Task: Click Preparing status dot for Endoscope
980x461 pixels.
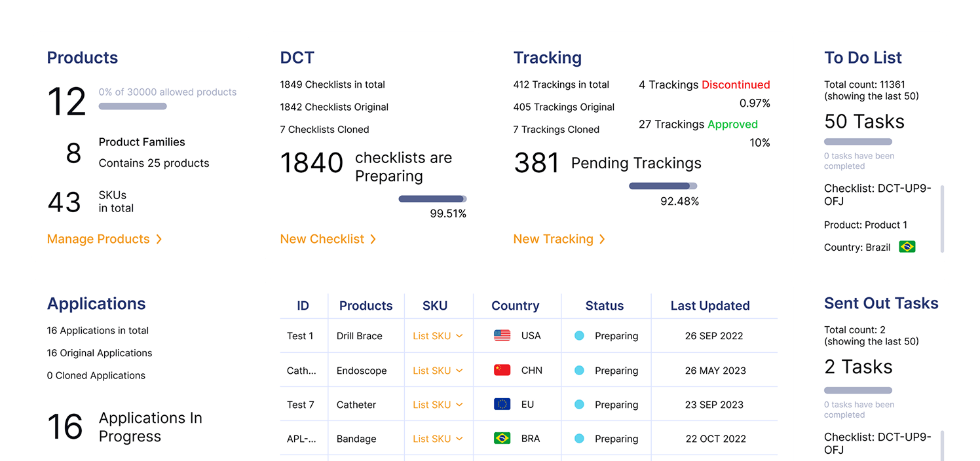Action: coord(579,370)
